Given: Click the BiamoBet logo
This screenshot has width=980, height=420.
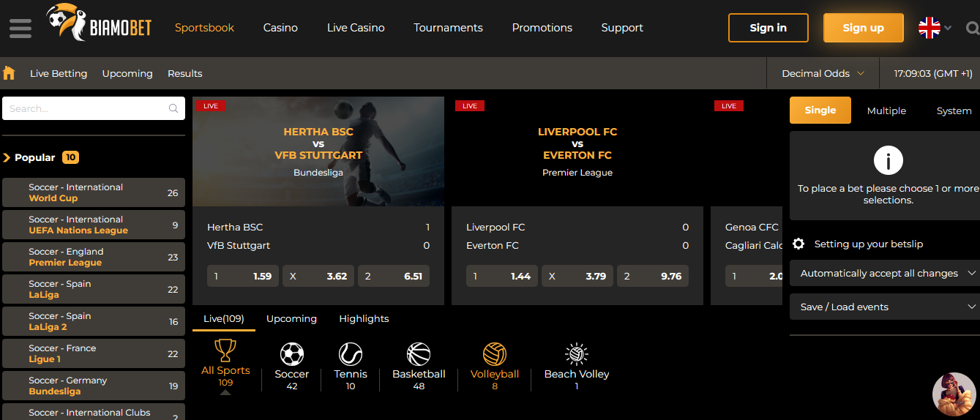Looking at the screenshot, I should point(99,24).
